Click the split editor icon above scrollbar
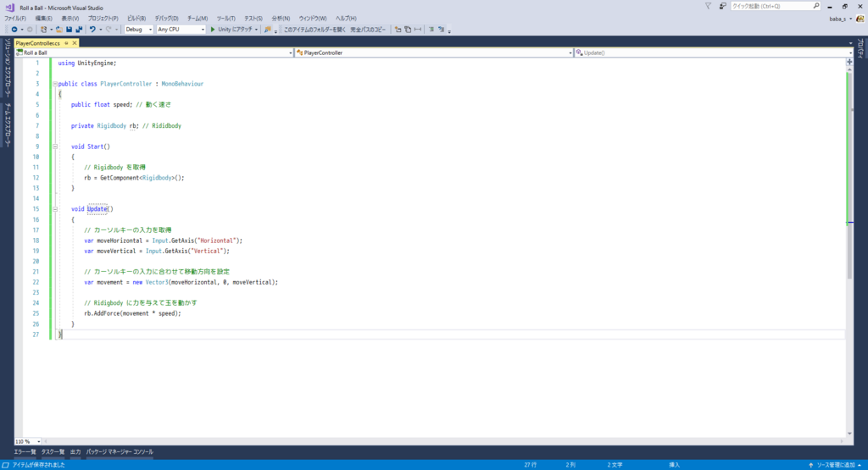 click(849, 62)
